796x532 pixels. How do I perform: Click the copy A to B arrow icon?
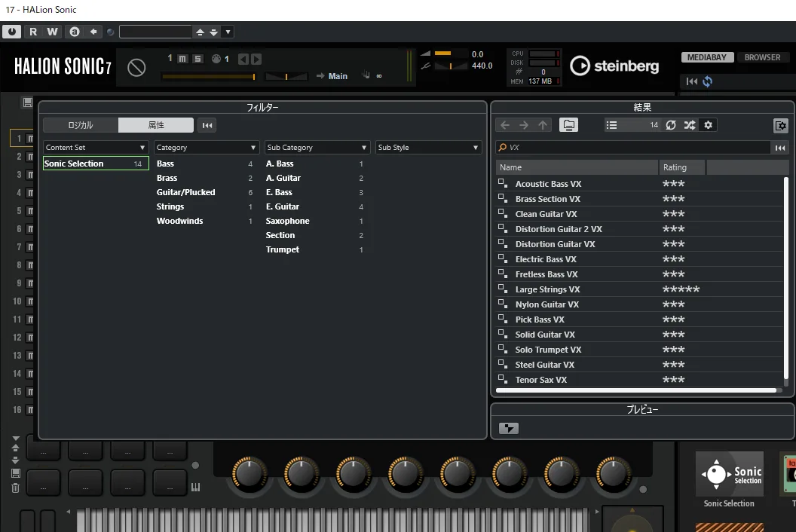(93, 32)
